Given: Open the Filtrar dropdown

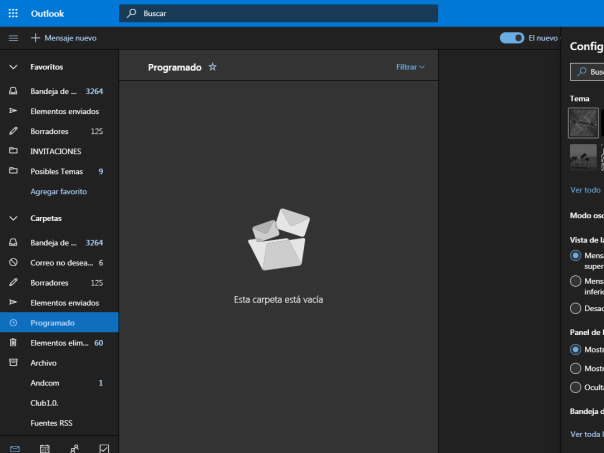Looking at the screenshot, I should pyautogui.click(x=410, y=67).
